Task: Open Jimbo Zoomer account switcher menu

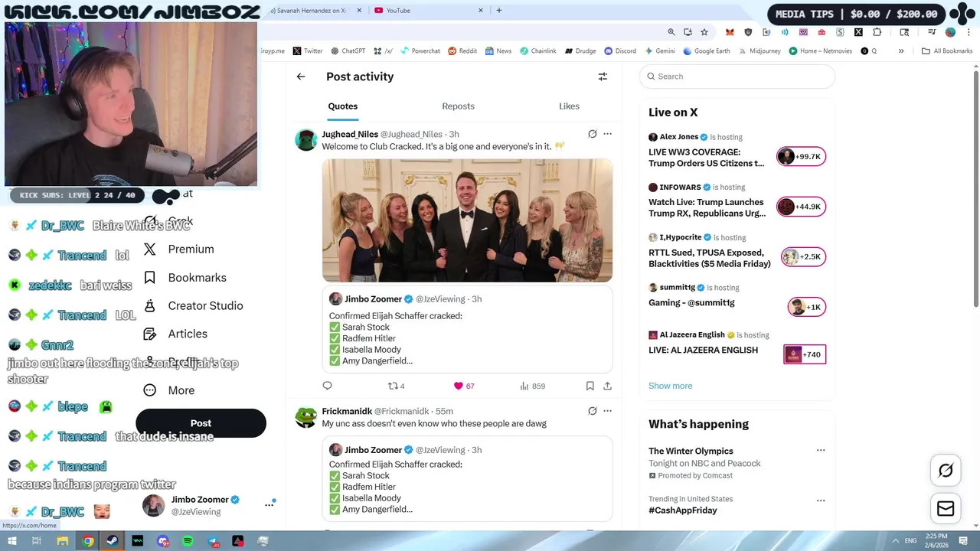Action: [269, 504]
